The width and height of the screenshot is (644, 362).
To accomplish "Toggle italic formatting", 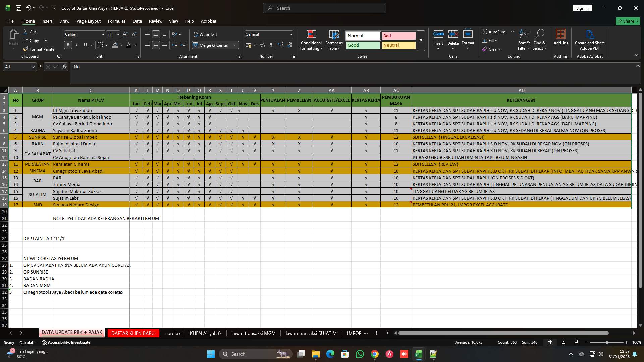I will pos(76,45).
